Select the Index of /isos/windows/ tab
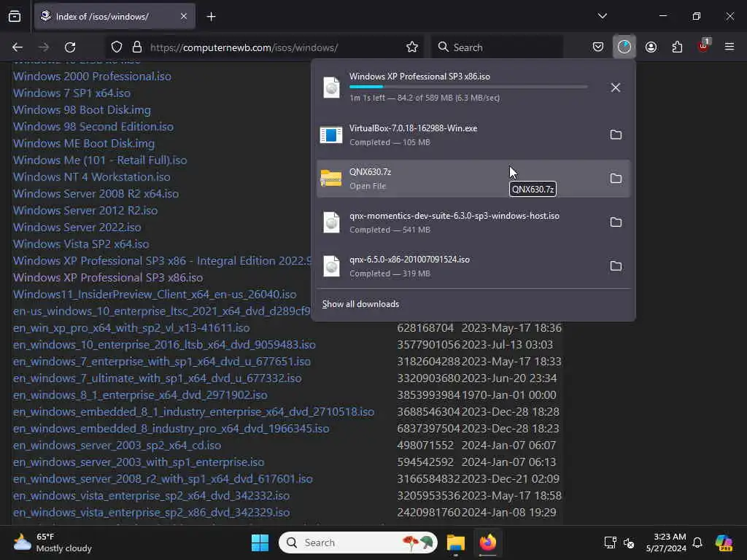The image size is (747, 560). (x=115, y=17)
